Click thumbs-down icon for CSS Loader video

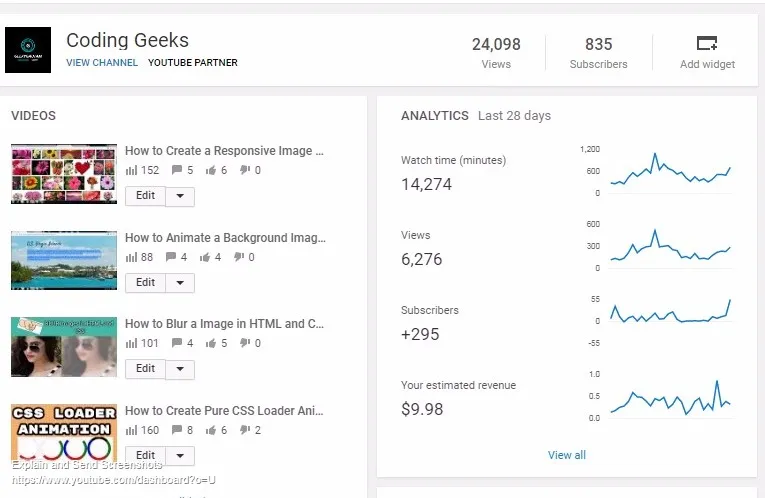[244, 429]
